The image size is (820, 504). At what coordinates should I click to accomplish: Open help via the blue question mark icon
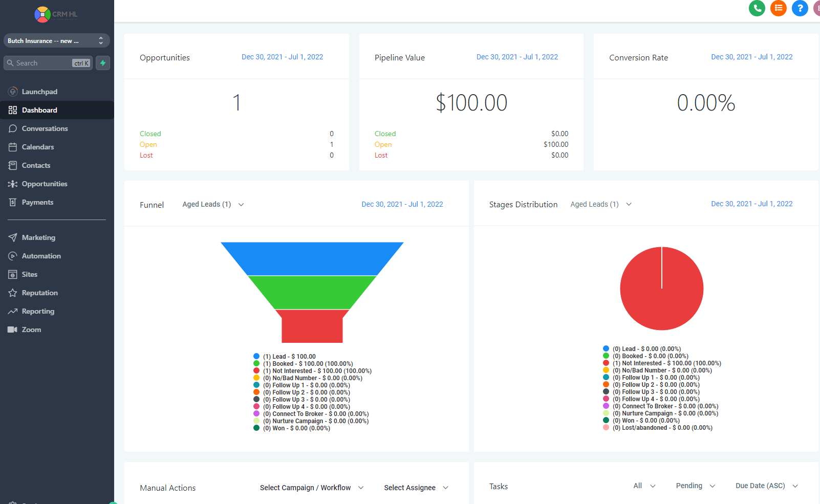pyautogui.click(x=800, y=8)
